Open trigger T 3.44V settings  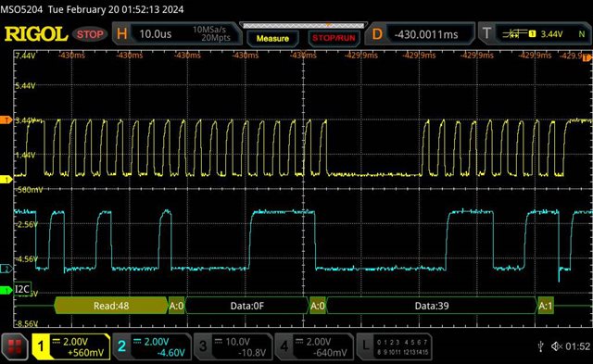coord(535,34)
